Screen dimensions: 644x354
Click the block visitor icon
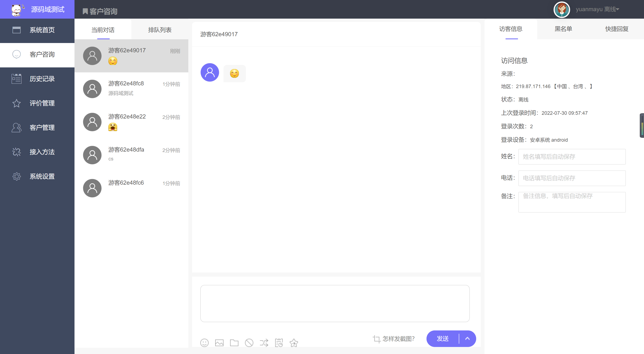point(249,343)
